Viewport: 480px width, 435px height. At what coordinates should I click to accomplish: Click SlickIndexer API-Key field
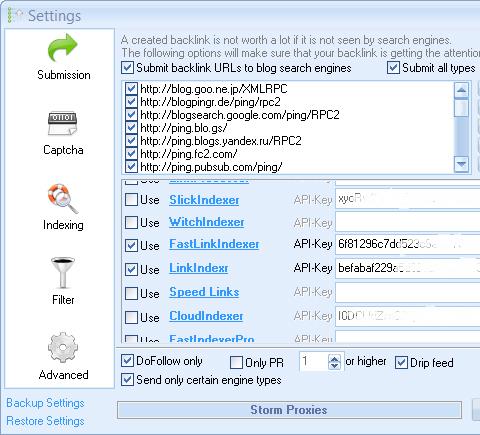407,200
